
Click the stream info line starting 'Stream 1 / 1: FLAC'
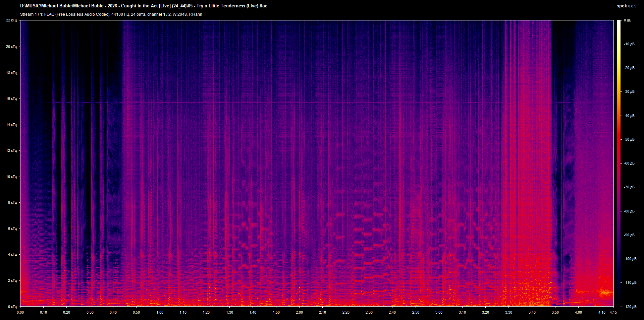[111, 14]
